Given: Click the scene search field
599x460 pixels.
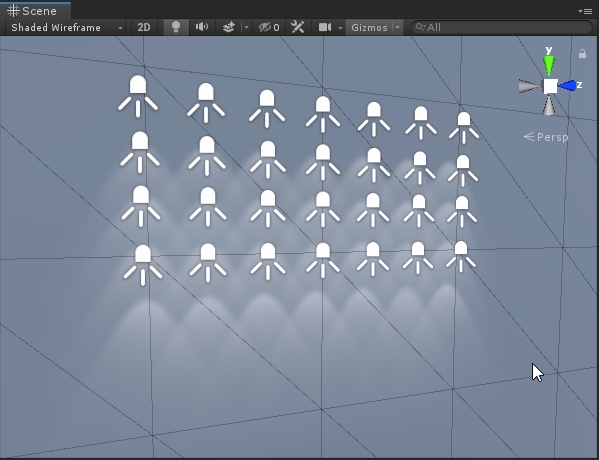Looking at the screenshot, I should point(502,27).
